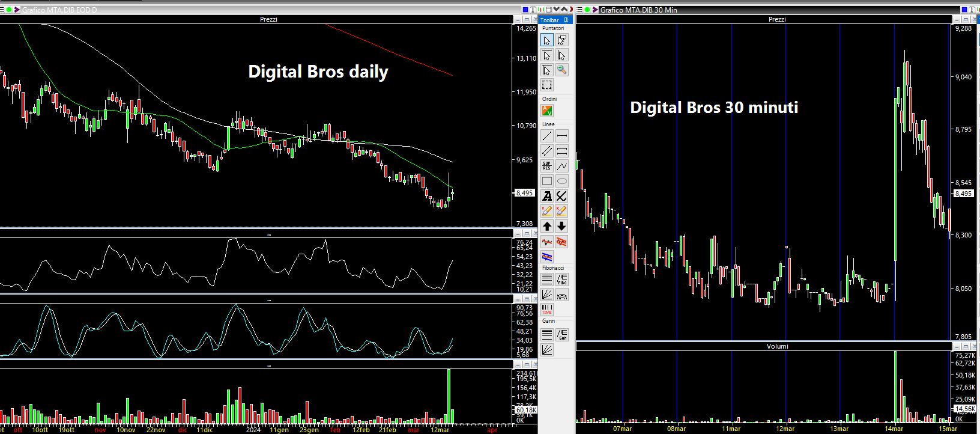Click the candlestick bars icon in daily chart header

pyautogui.click(x=541, y=10)
